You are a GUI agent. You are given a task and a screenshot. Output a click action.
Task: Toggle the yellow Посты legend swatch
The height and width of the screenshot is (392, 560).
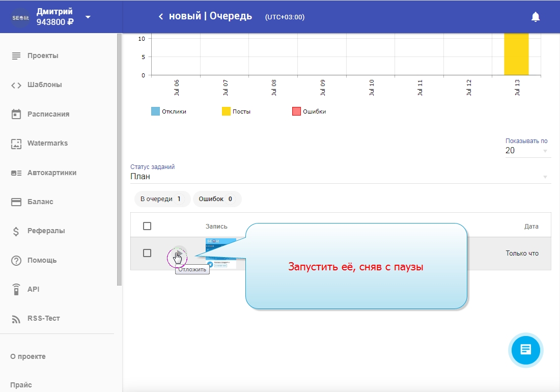pos(226,111)
